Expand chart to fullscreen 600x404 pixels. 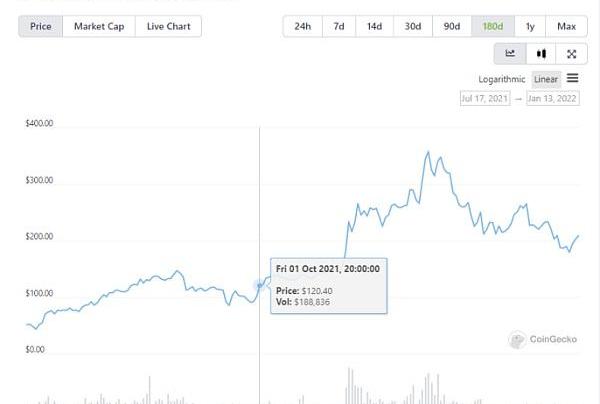coord(571,54)
